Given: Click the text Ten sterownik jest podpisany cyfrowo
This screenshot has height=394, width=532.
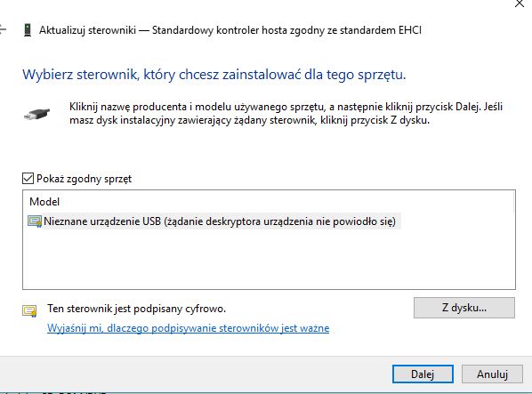Looking at the screenshot, I should pyautogui.click(x=137, y=309).
